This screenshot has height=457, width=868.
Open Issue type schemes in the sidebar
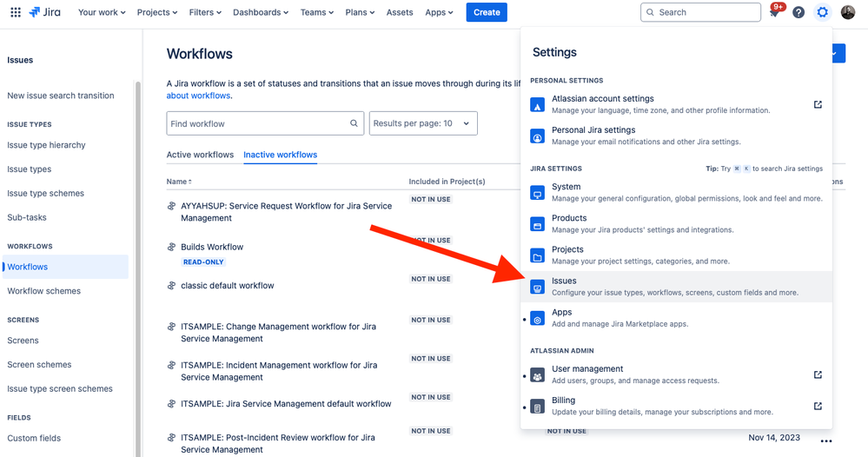click(x=46, y=194)
